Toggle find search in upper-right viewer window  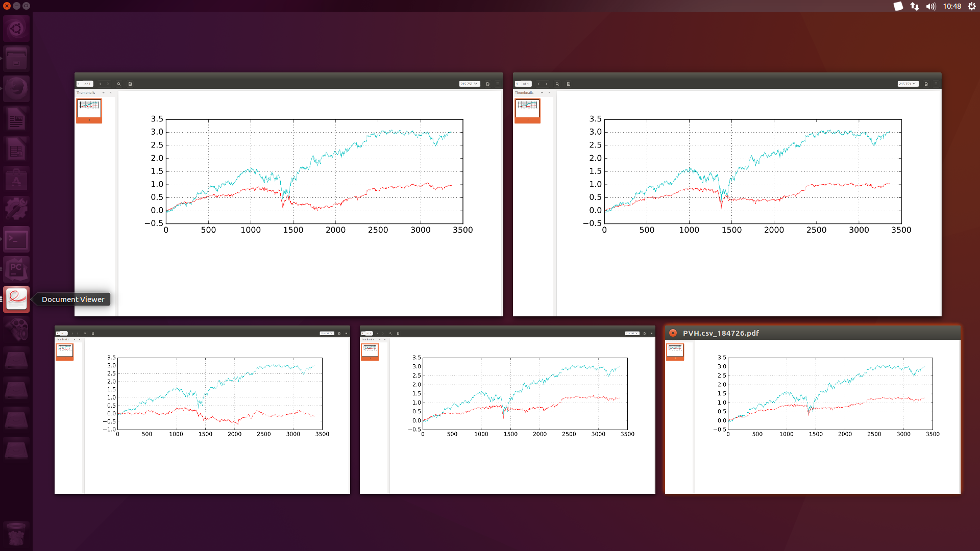(557, 84)
